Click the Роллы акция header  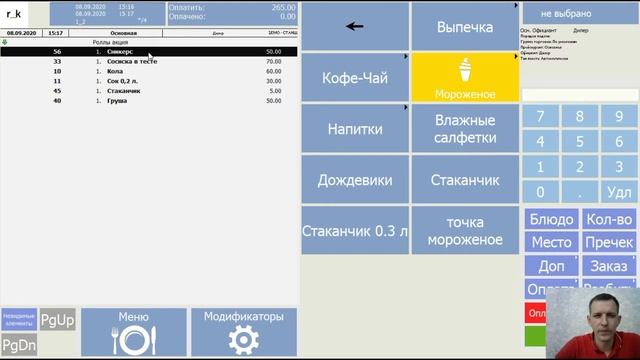click(110, 42)
